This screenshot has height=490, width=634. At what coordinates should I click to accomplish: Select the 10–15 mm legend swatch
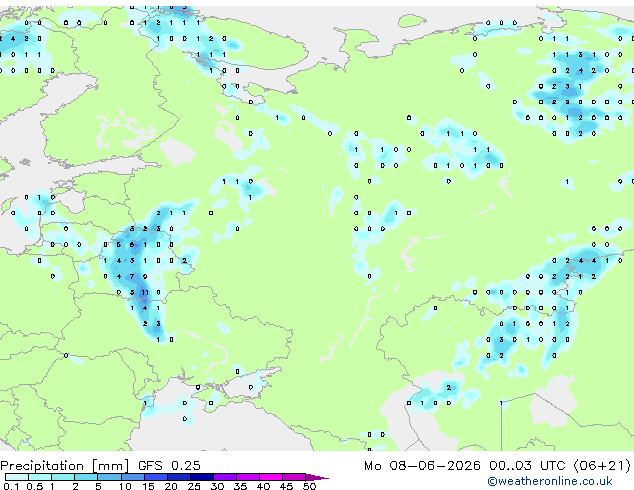(x=133, y=477)
